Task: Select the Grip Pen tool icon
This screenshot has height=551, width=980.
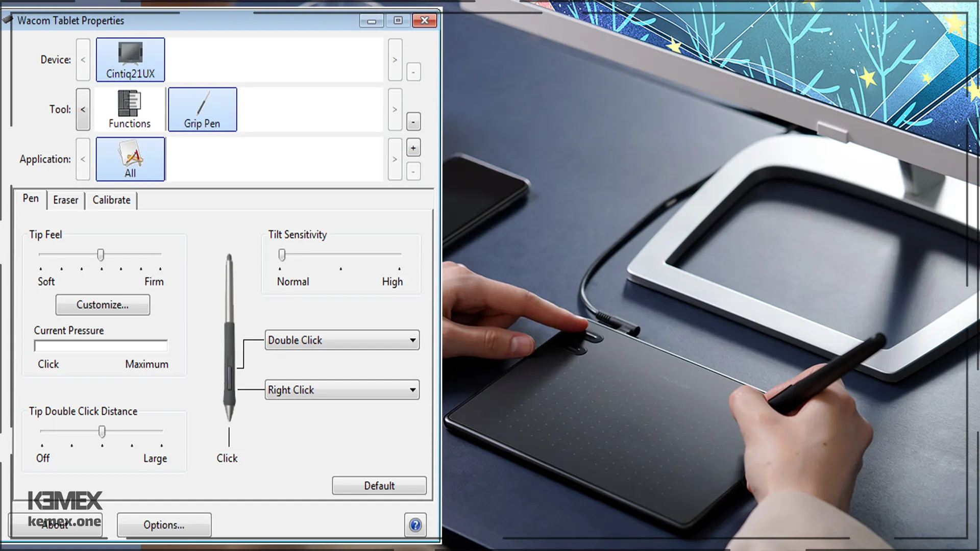Action: tap(202, 110)
